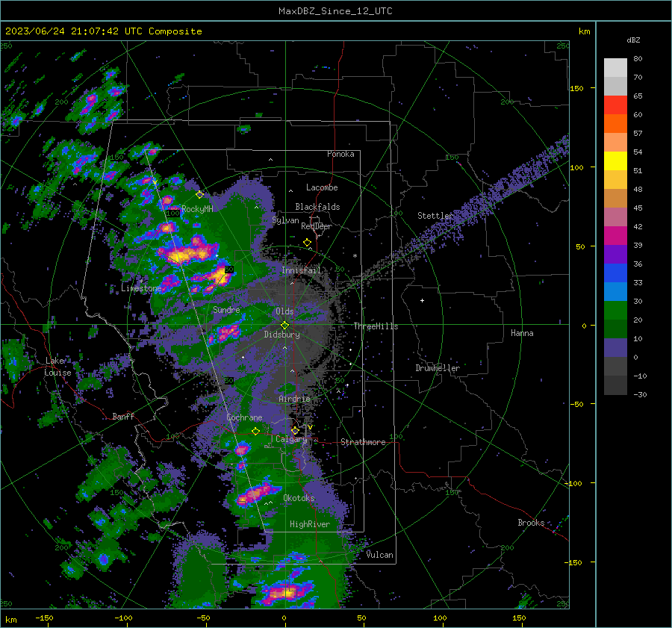Pick the bright green 30–20 dBZ legend swatch
Viewport: 672px width, 628px height.
tap(615, 311)
